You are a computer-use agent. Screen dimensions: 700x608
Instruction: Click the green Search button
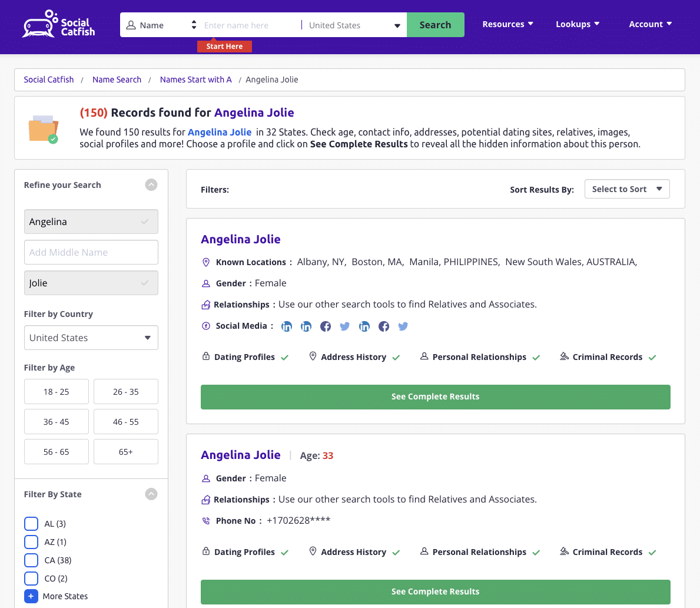pyautogui.click(x=435, y=25)
